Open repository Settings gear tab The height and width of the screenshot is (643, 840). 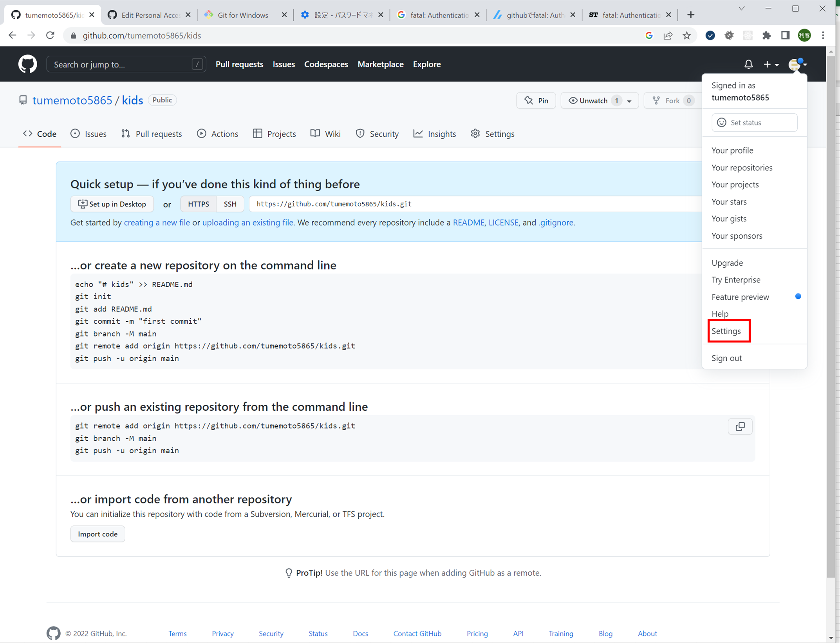(x=492, y=134)
